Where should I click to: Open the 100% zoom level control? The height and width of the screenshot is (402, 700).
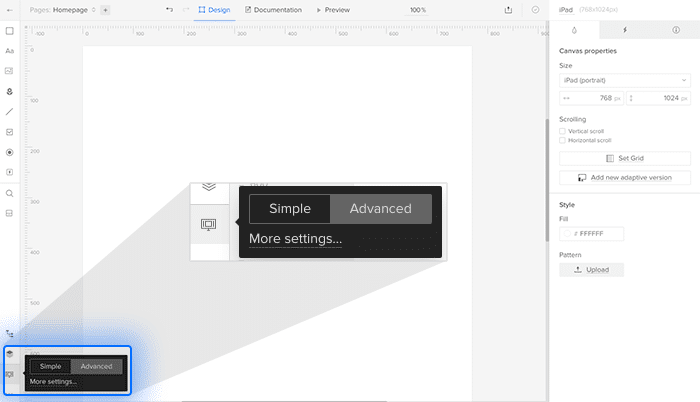418,10
